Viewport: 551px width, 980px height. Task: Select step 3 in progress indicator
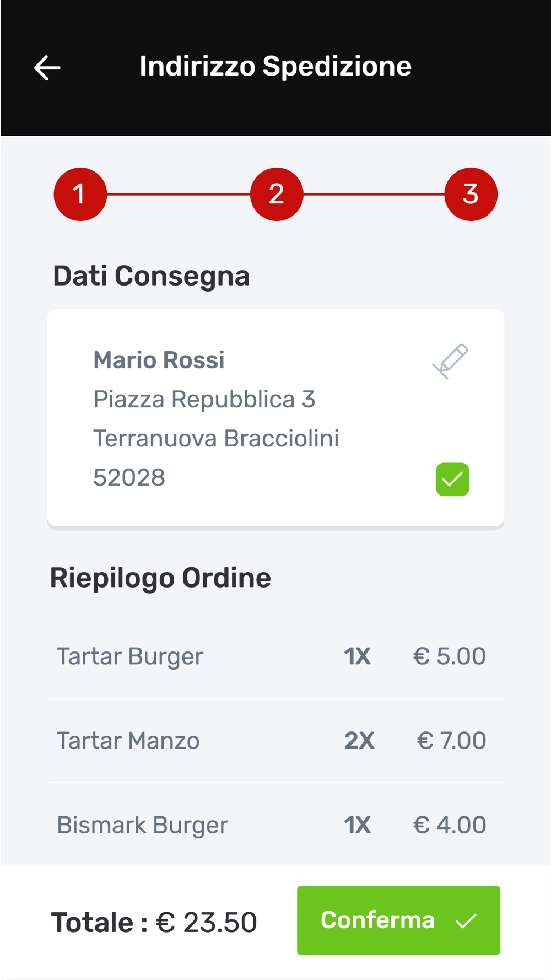(x=471, y=194)
